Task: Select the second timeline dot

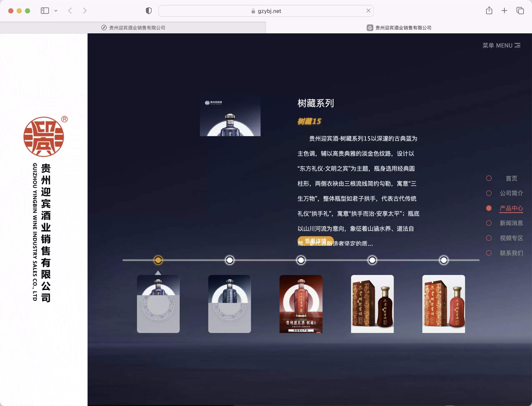Action: (230, 260)
